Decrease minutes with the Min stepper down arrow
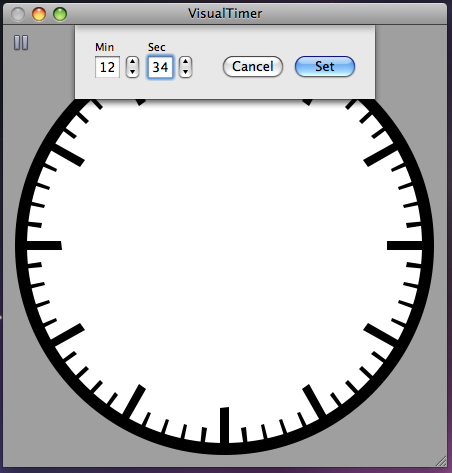 [x=132, y=72]
